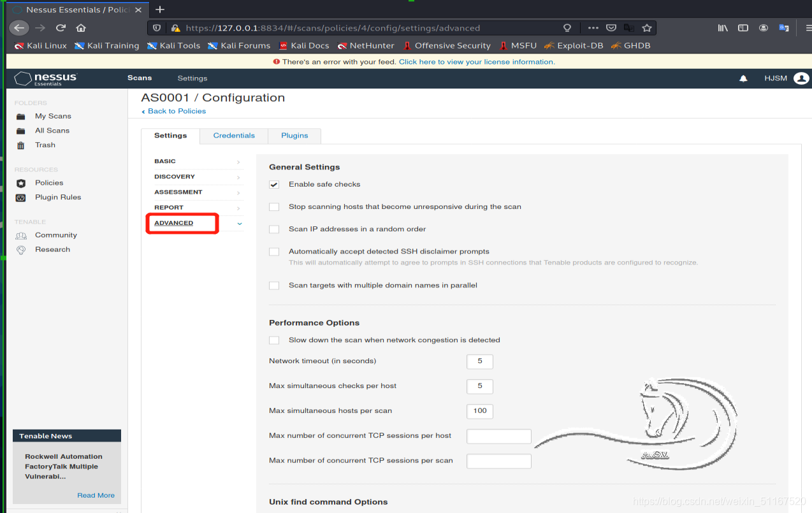The height and width of the screenshot is (513, 812).
Task: Click the Nessus Essentials logo
Action: coord(46,78)
